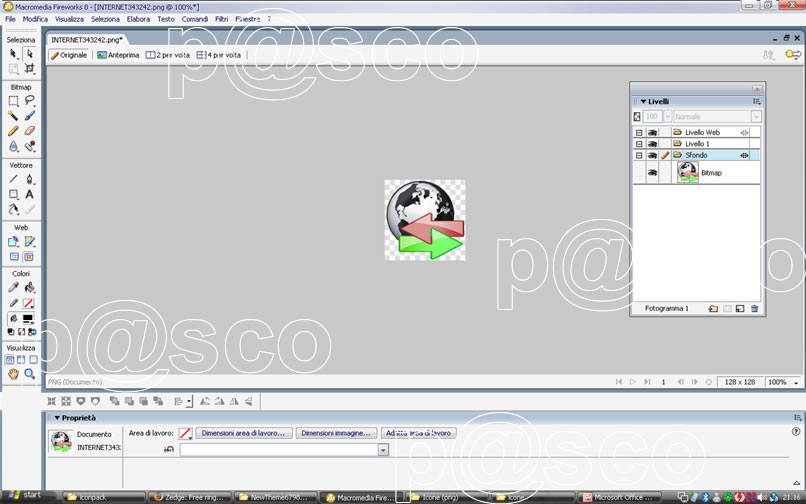806x504 pixels.
Task: Collapse the Livelli panel triangle
Action: click(643, 102)
